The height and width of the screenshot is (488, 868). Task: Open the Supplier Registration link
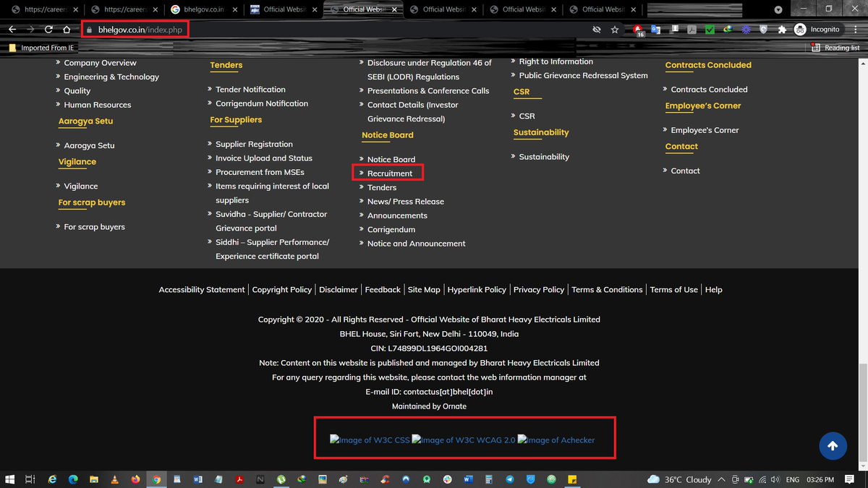254,145
